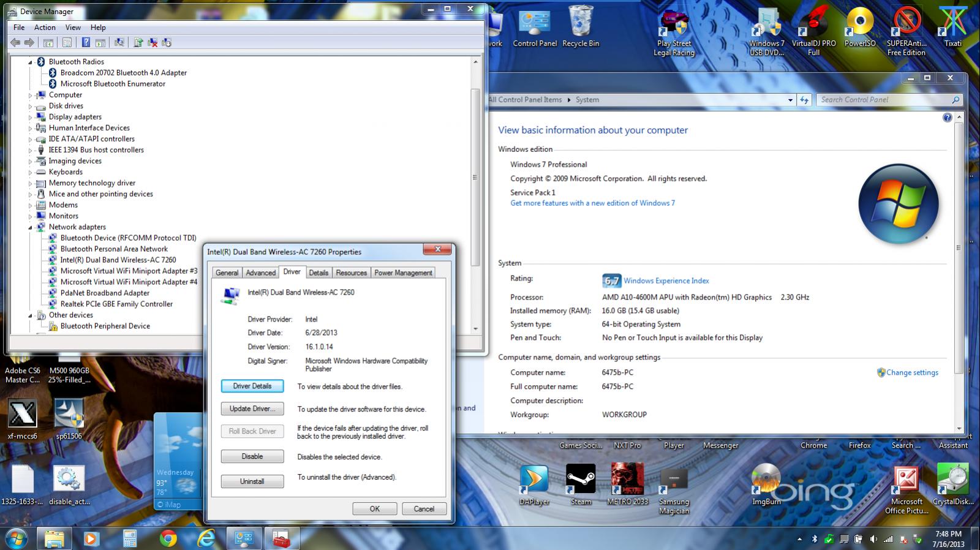
Task: Select Intel(R) Dual Band Wireless-AC 7260 in tree
Action: (118, 260)
